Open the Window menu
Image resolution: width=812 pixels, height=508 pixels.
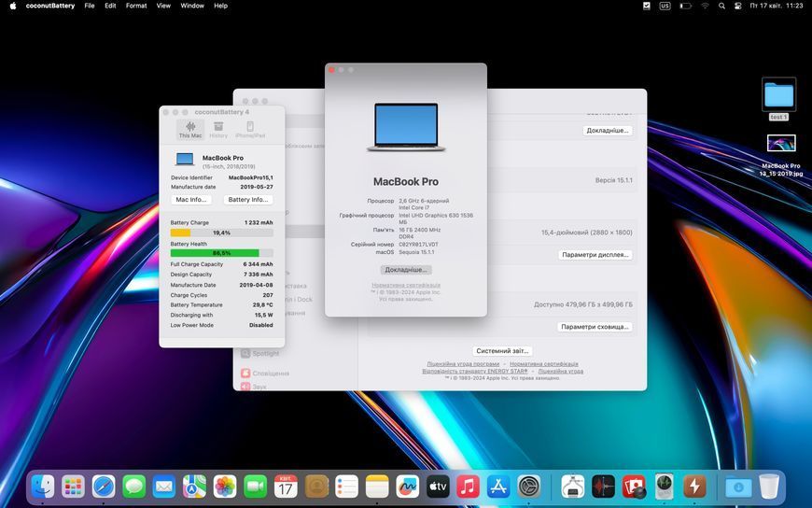[192, 6]
